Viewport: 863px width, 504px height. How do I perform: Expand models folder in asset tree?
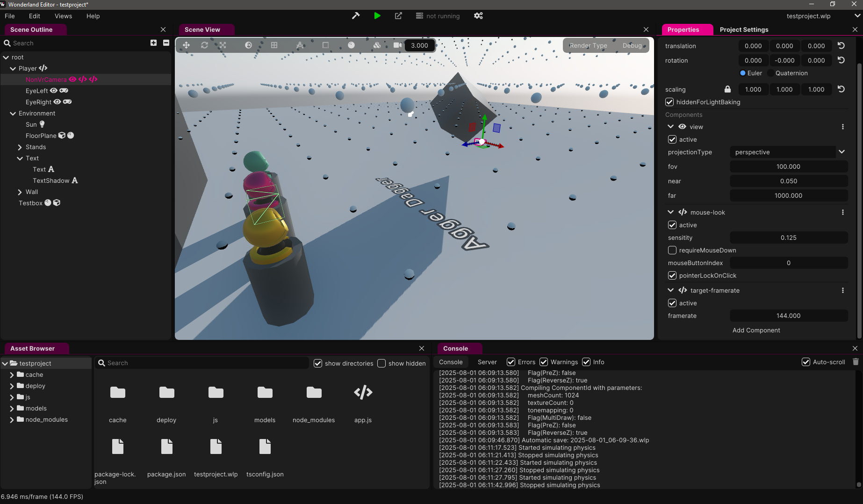pos(12,408)
